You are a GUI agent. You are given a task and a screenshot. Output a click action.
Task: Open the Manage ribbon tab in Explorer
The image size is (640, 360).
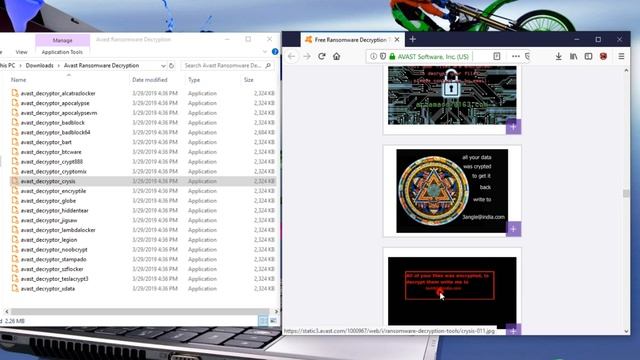(62, 40)
